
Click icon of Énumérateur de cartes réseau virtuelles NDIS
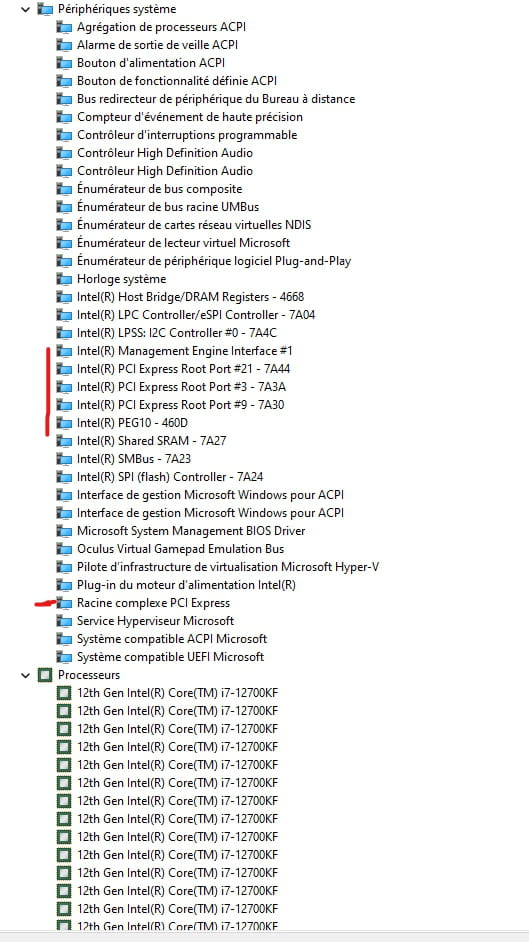point(64,225)
